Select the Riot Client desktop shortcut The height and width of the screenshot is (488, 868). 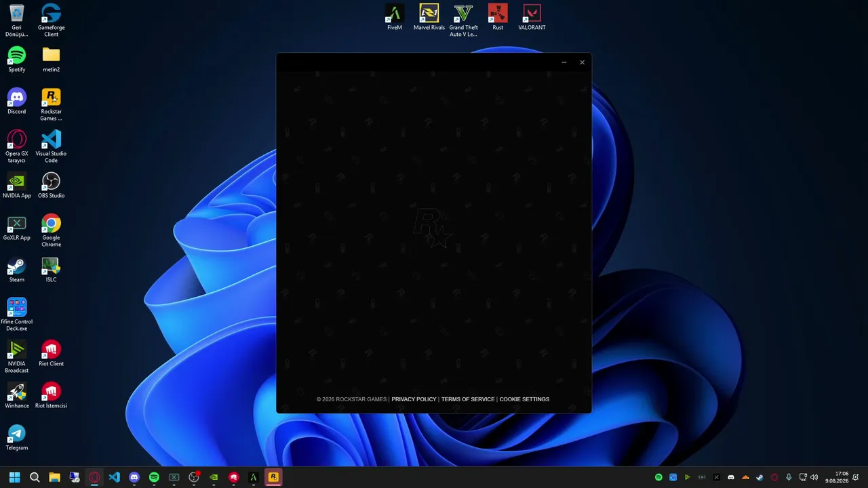[51, 354]
